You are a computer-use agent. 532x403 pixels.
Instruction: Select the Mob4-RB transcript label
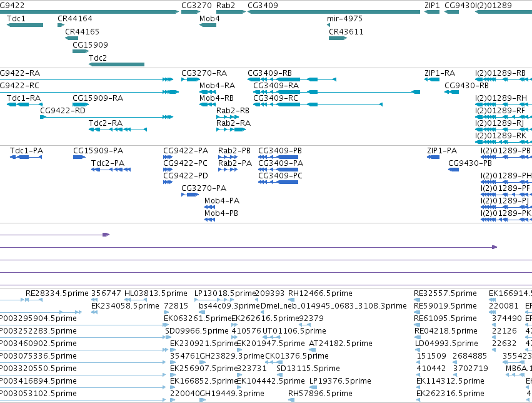[x=216, y=98]
